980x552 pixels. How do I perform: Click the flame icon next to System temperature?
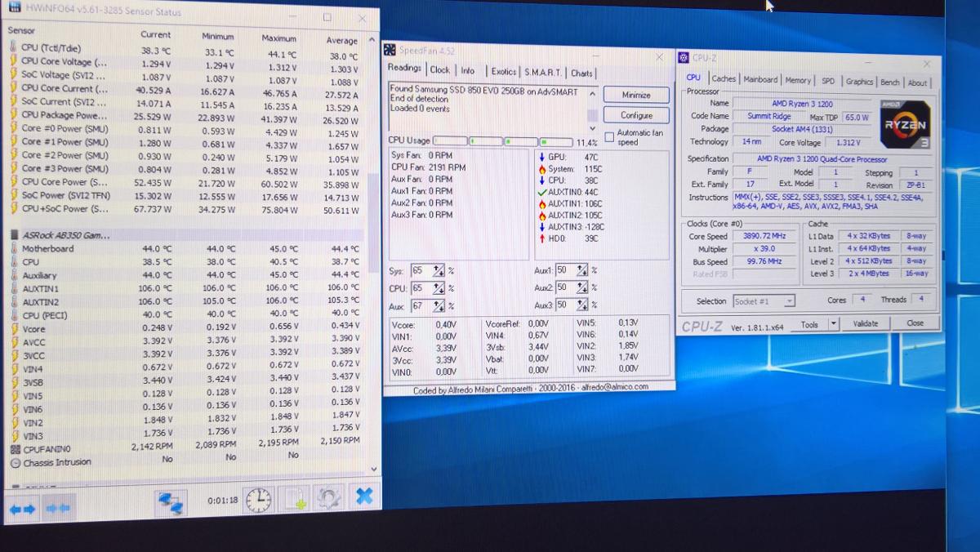(x=541, y=169)
